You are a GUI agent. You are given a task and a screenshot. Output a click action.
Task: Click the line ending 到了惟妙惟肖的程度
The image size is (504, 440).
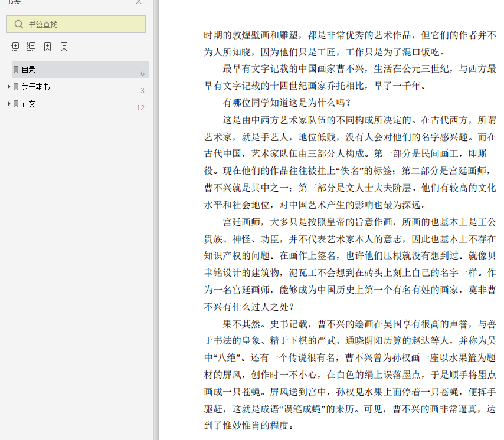pos(249,425)
